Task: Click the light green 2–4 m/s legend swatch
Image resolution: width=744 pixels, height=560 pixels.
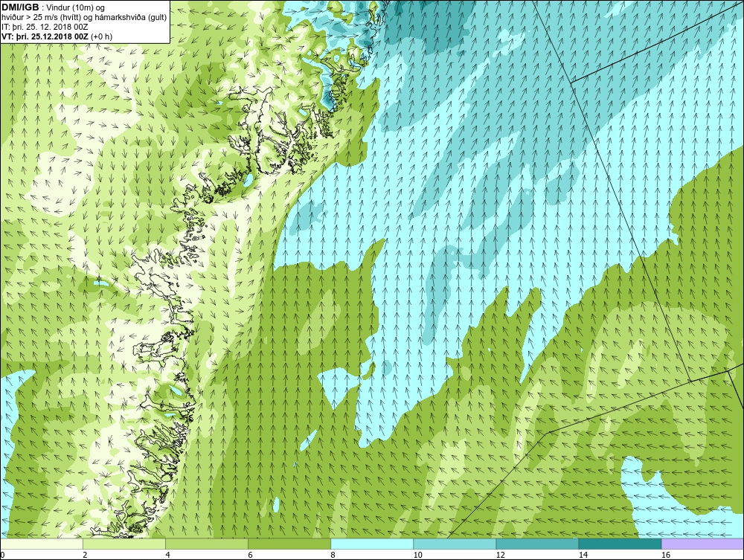Action: [x=124, y=544]
